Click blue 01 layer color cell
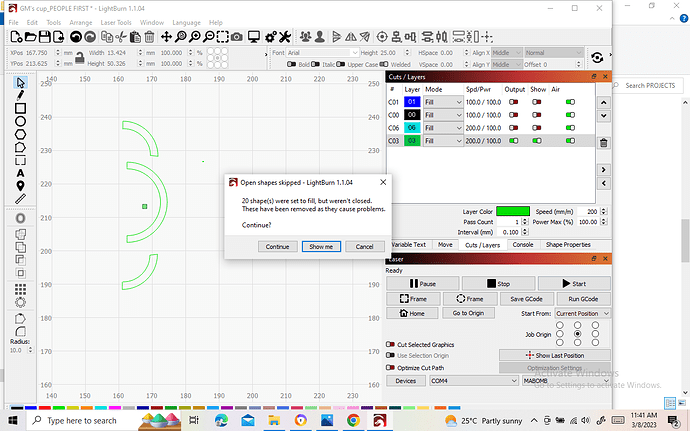The height and width of the screenshot is (431, 690). [411, 102]
